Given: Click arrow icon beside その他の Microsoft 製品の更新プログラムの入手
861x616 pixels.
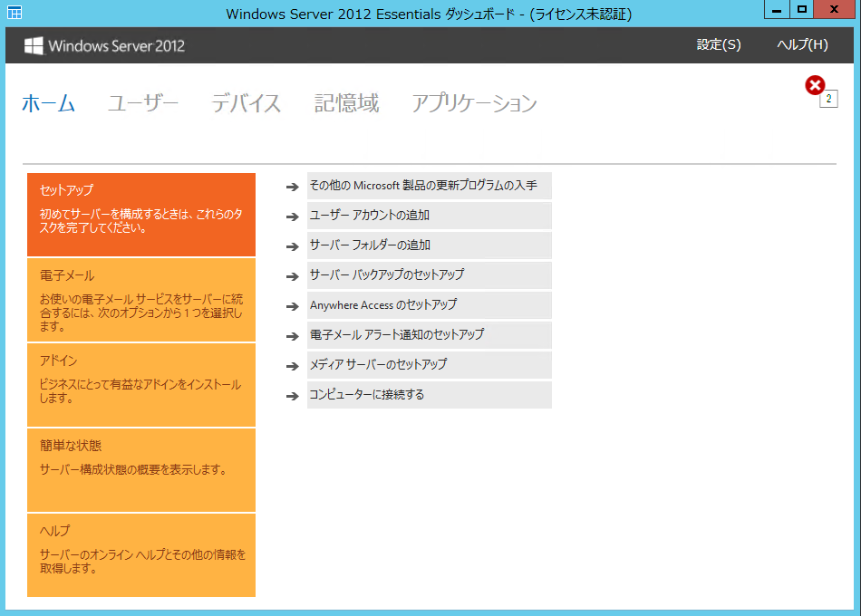Looking at the screenshot, I should 292,188.
